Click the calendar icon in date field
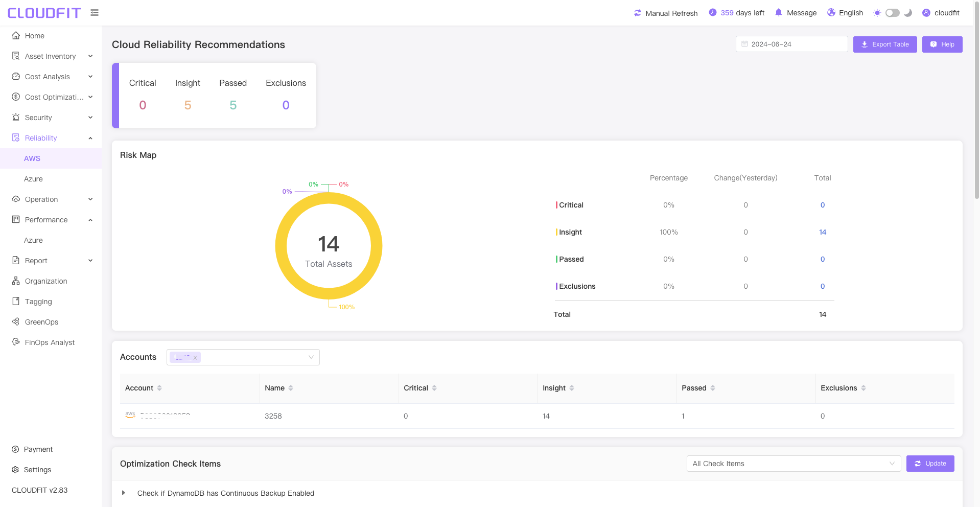Viewport: 980px width, 507px height. pyautogui.click(x=744, y=44)
